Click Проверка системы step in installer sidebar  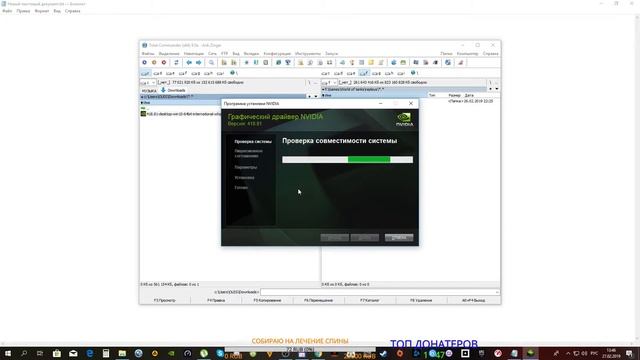pyautogui.click(x=253, y=142)
